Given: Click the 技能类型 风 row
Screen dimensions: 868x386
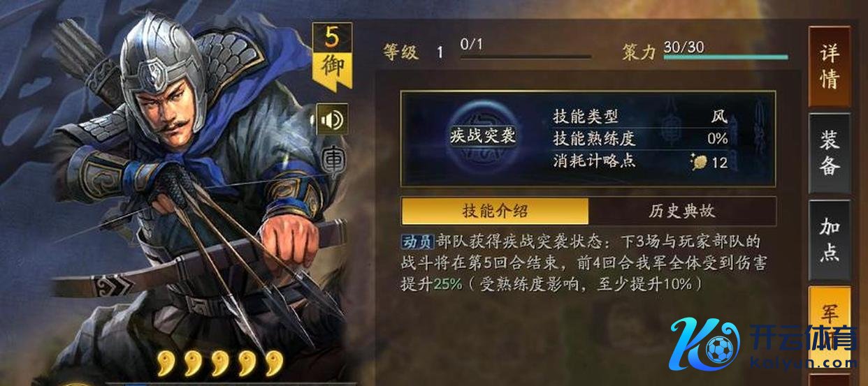Looking at the screenshot, I should point(640,117).
